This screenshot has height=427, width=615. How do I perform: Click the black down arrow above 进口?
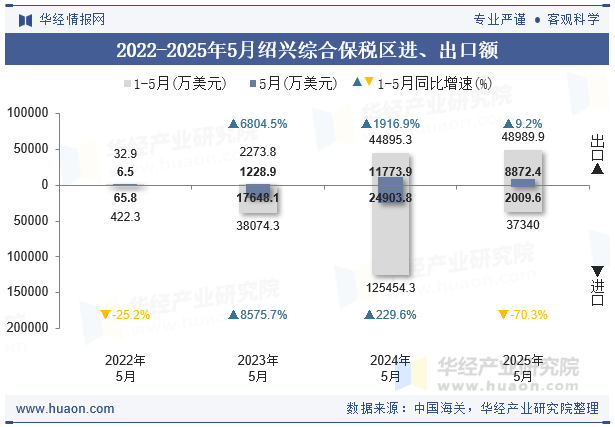(597, 271)
